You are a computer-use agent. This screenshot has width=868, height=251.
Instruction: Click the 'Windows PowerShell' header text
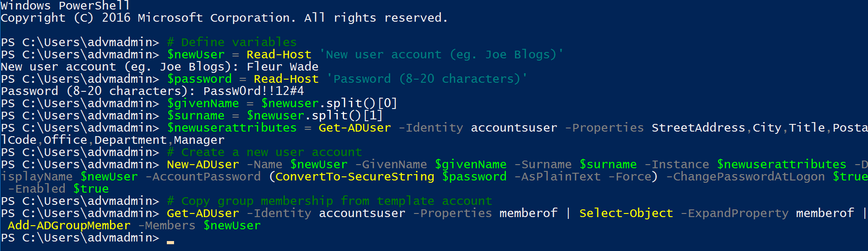[65, 5]
